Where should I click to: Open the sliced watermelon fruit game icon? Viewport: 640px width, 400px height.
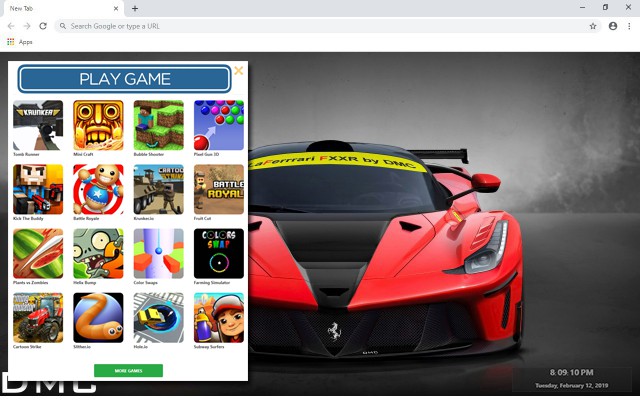pos(38,253)
